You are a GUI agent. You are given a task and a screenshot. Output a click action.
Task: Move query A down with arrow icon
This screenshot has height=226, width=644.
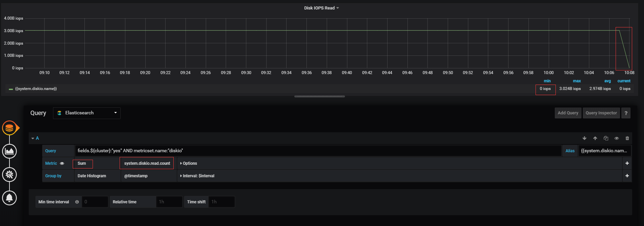point(585,138)
